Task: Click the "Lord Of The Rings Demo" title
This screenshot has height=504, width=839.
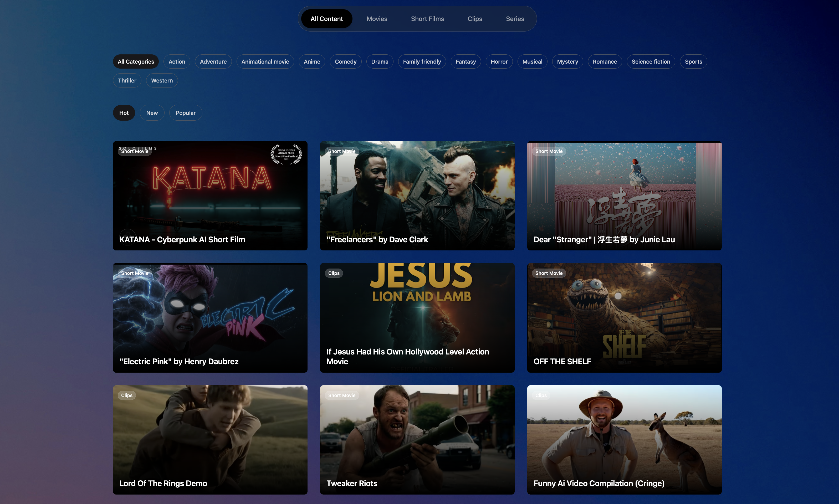Action: pyautogui.click(x=163, y=483)
